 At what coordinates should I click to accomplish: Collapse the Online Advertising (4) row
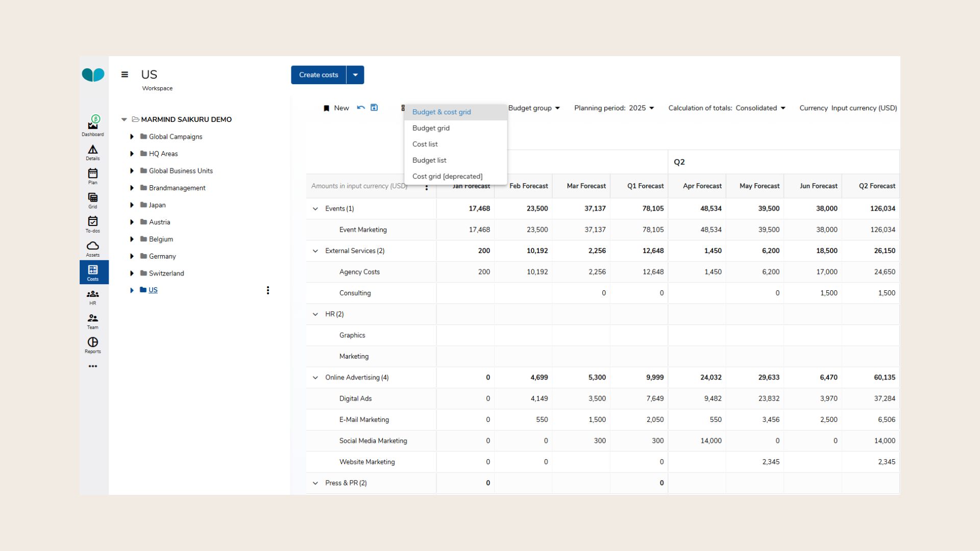[315, 378]
